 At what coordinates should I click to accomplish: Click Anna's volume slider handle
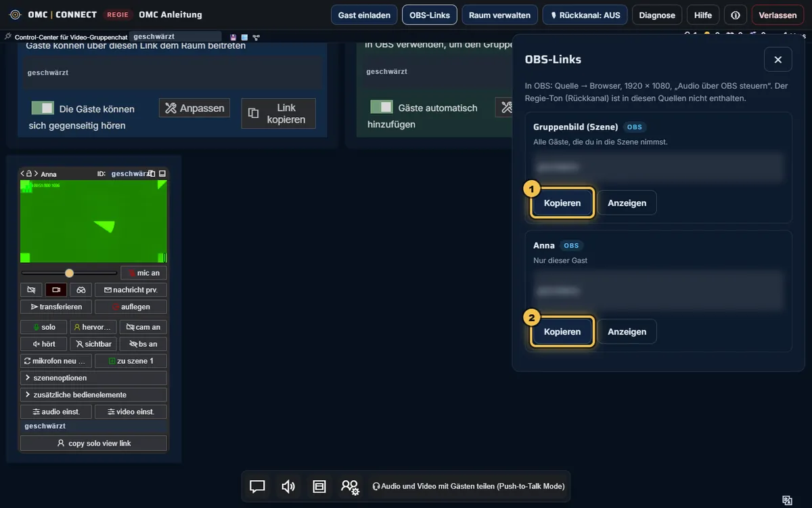point(69,273)
